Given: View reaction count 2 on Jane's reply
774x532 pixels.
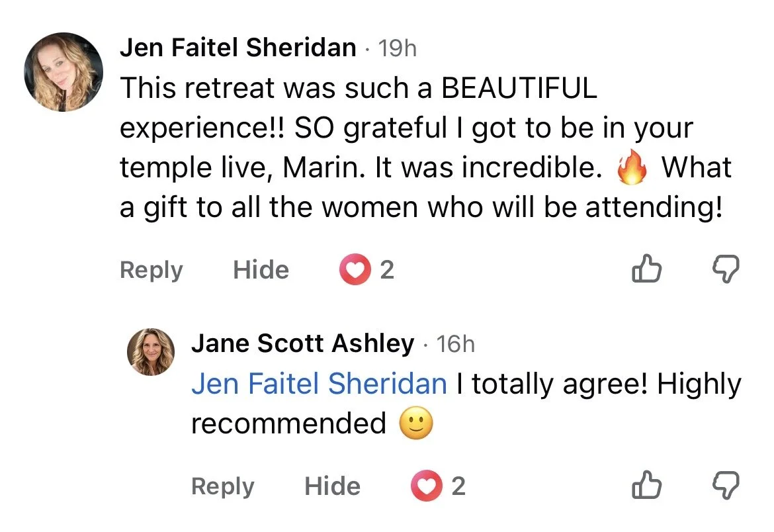Looking at the screenshot, I should [x=458, y=486].
